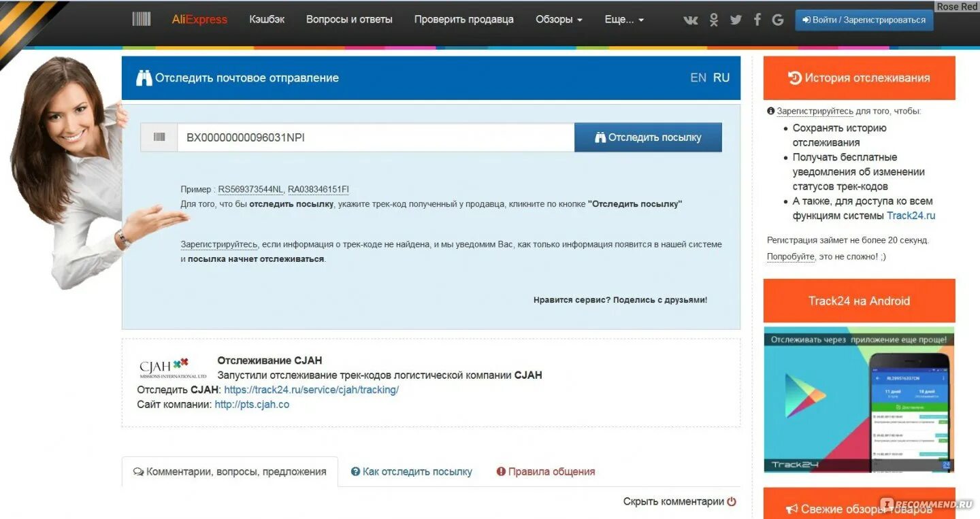Image resolution: width=980 pixels, height=519 pixels.
Task: Click Свежие обзоры товаров banner
Action: (860, 504)
